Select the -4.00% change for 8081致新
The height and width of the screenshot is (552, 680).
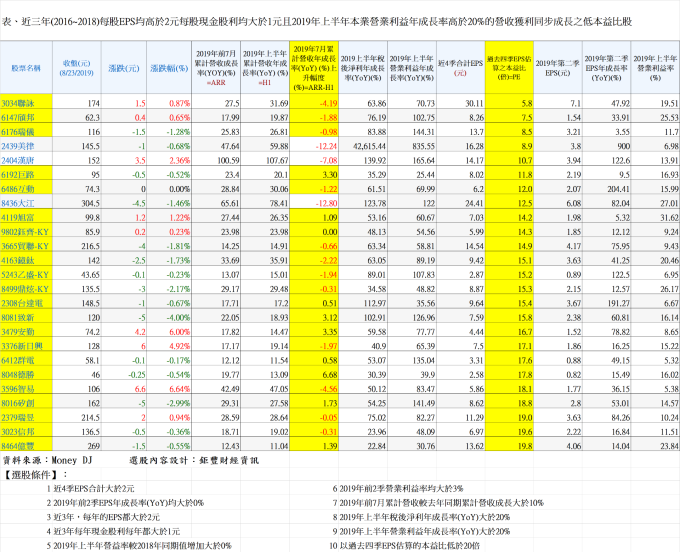pos(178,318)
